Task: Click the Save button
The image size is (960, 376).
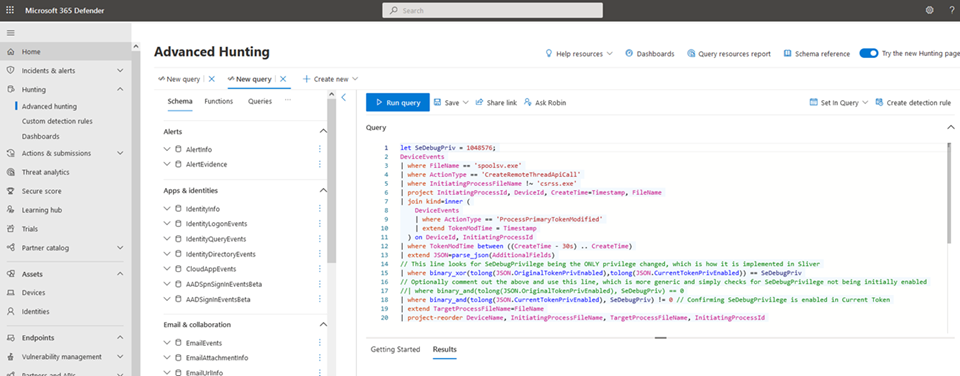Action: coord(451,103)
